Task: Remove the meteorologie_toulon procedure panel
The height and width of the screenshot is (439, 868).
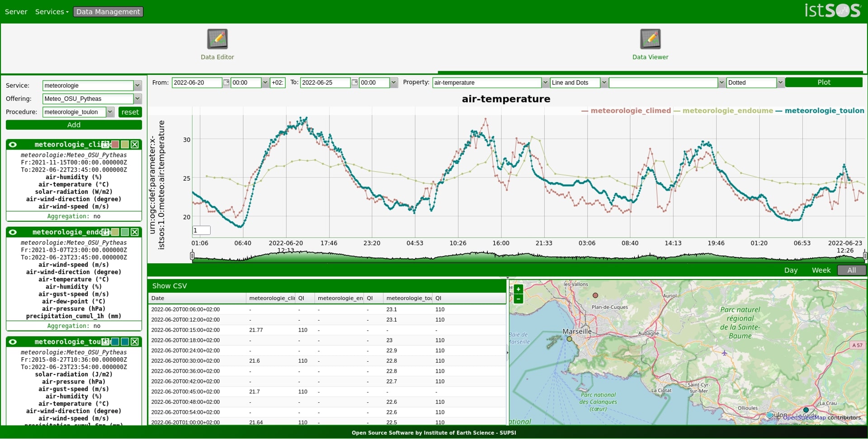Action: [x=135, y=342]
